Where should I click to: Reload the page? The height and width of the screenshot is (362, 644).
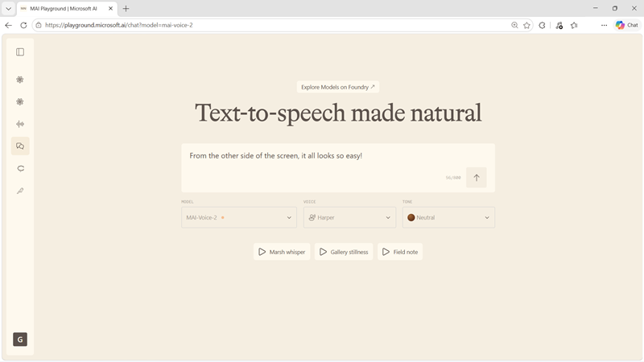[23, 25]
